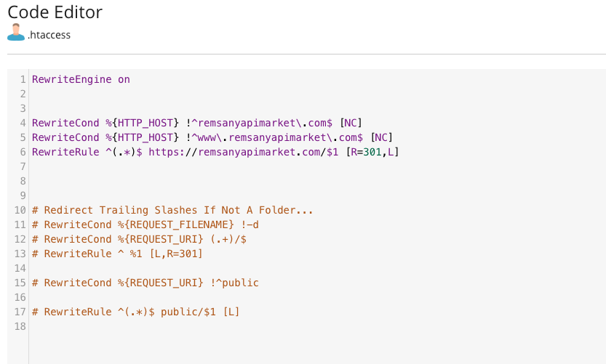
Task: Click the commented RewriteRule ^ %1 line
Action: point(117,254)
